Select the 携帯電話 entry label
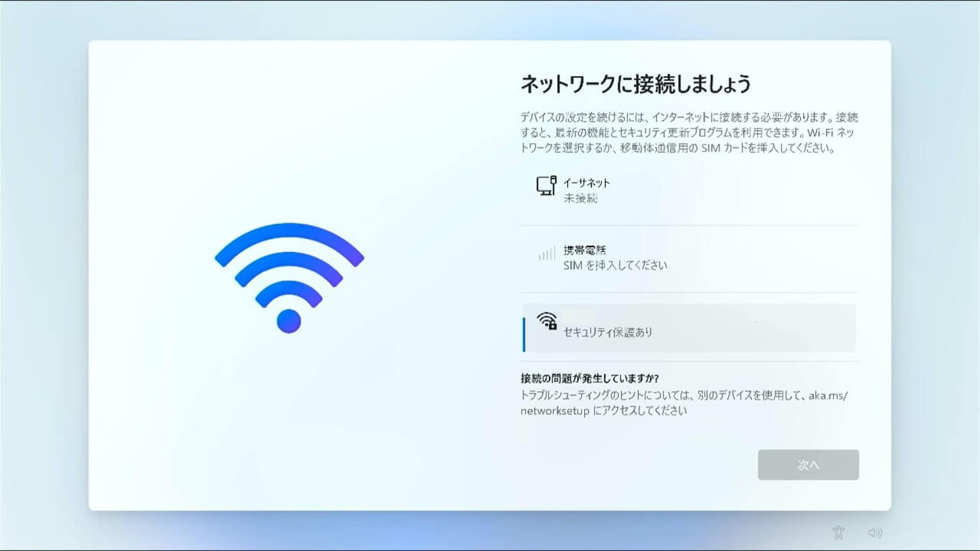 (x=585, y=251)
